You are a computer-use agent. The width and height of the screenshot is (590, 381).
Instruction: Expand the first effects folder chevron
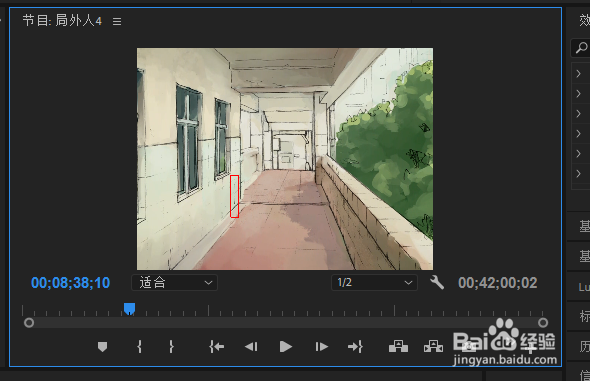coord(578,74)
